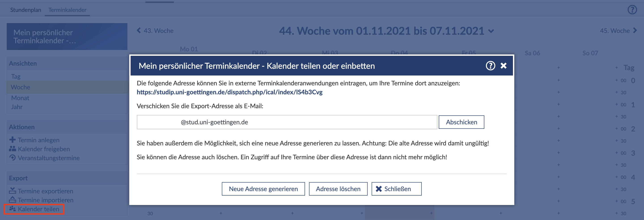644x220 pixels.
Task: Click the Veranstaltungstermine icon
Action: point(12,158)
